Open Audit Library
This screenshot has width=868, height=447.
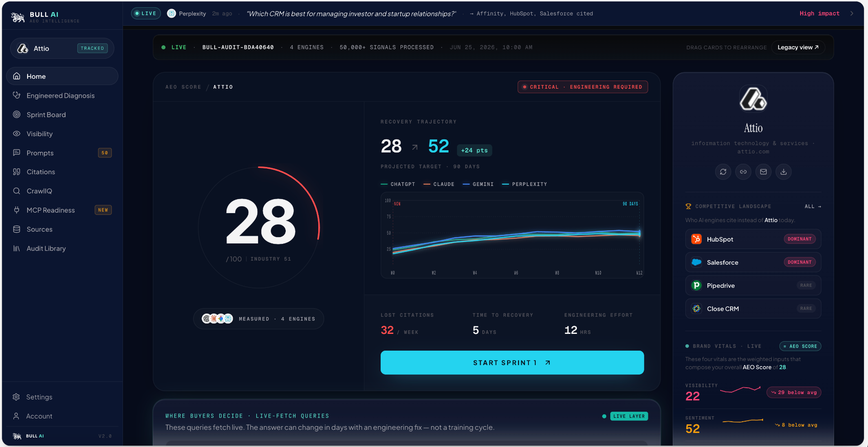click(62, 248)
